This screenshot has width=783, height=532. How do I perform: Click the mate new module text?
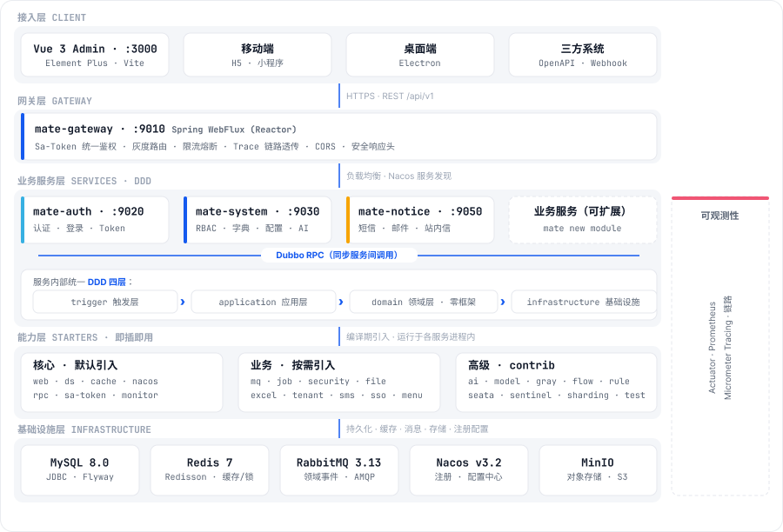point(582,228)
